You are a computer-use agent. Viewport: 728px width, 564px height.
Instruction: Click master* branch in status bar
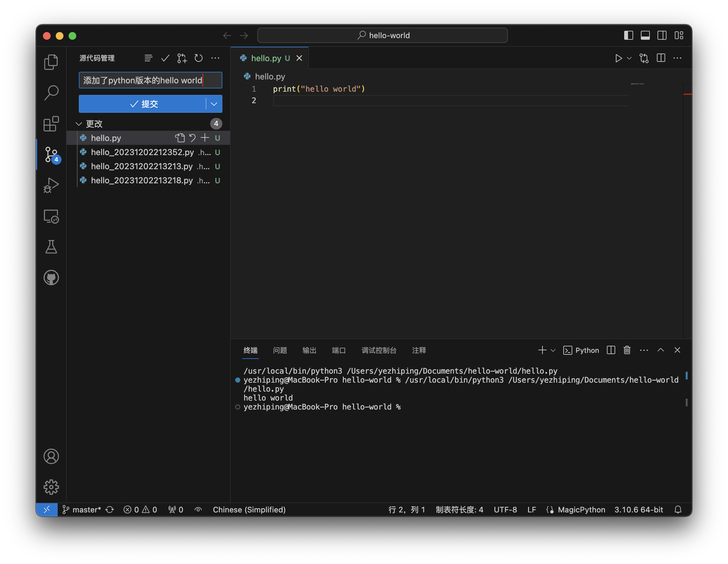coord(82,510)
